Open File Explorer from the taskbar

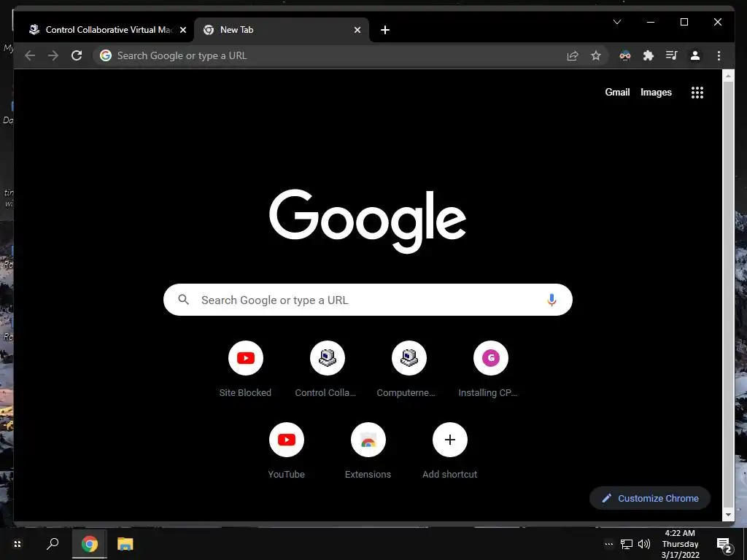click(x=125, y=544)
